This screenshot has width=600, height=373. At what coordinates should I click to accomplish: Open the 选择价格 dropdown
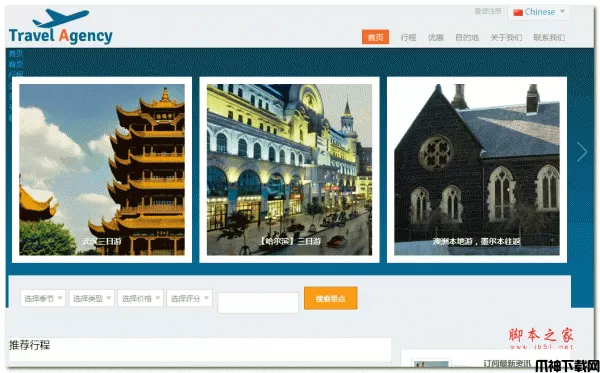pyautogui.click(x=140, y=298)
